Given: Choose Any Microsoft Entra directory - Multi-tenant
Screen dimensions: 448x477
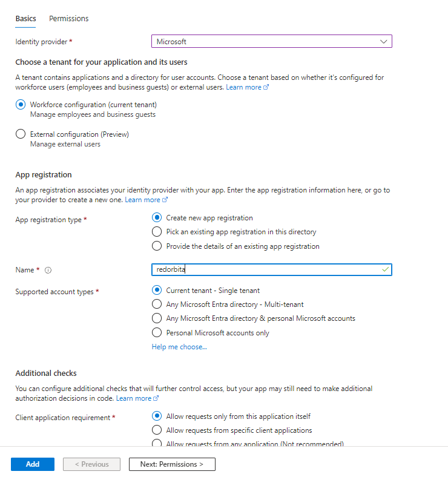Looking at the screenshot, I should 157,304.
